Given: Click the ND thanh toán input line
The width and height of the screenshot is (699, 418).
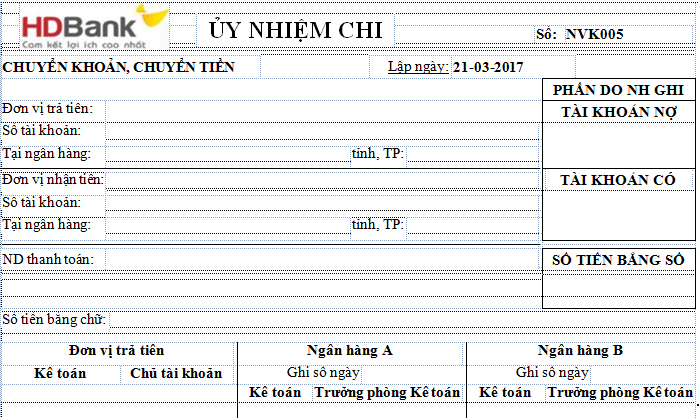Looking at the screenshot, I should (x=320, y=260).
